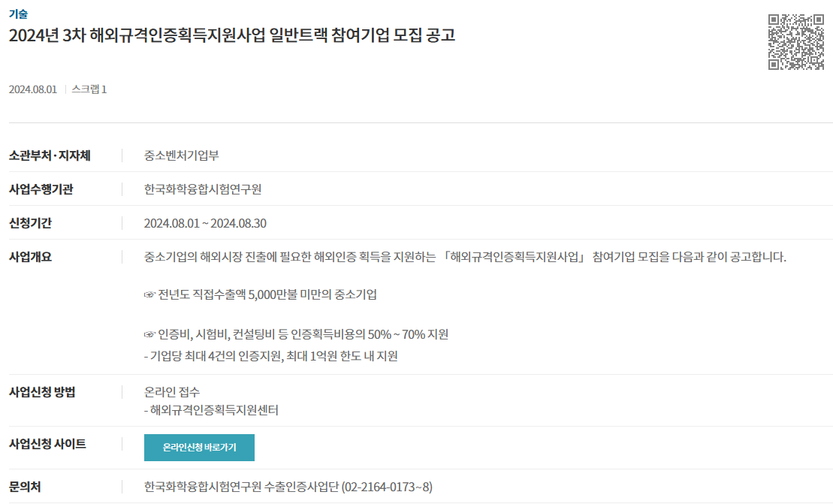
Task: Click the posting date 2024.08.01 under the title
Action: click(33, 89)
